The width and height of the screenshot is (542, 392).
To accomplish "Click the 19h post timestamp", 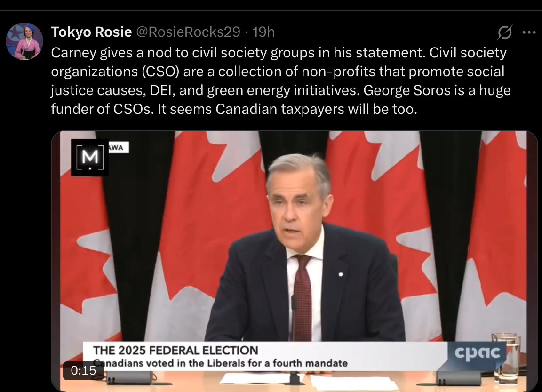I will coord(263,32).
